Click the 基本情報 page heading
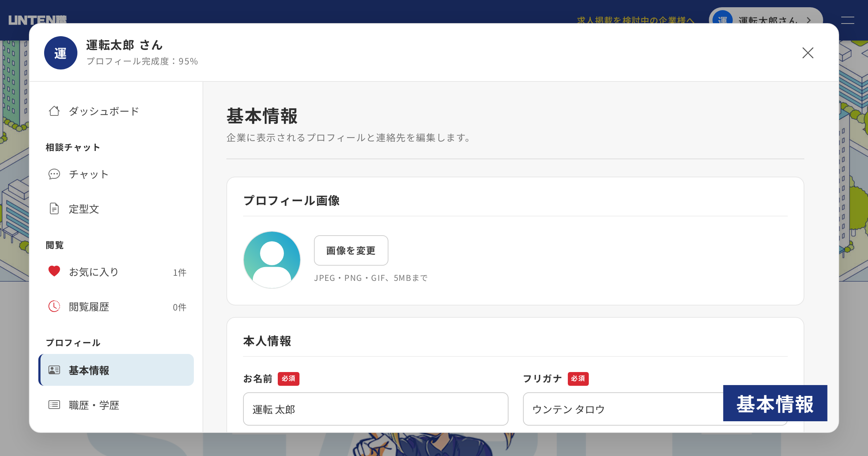868x456 pixels. 262,116
